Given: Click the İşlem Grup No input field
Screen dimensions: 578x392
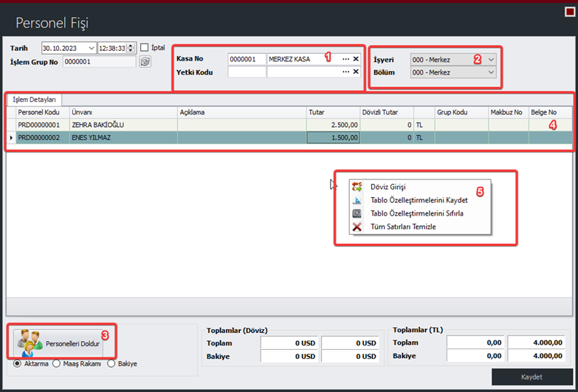Looking at the screenshot, I should tap(99, 62).
